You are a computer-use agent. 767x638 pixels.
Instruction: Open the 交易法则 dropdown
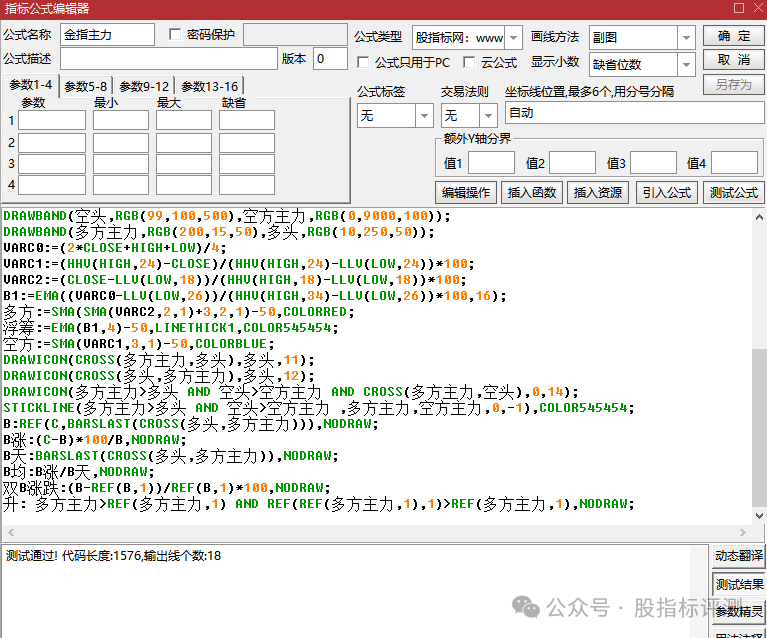486,116
